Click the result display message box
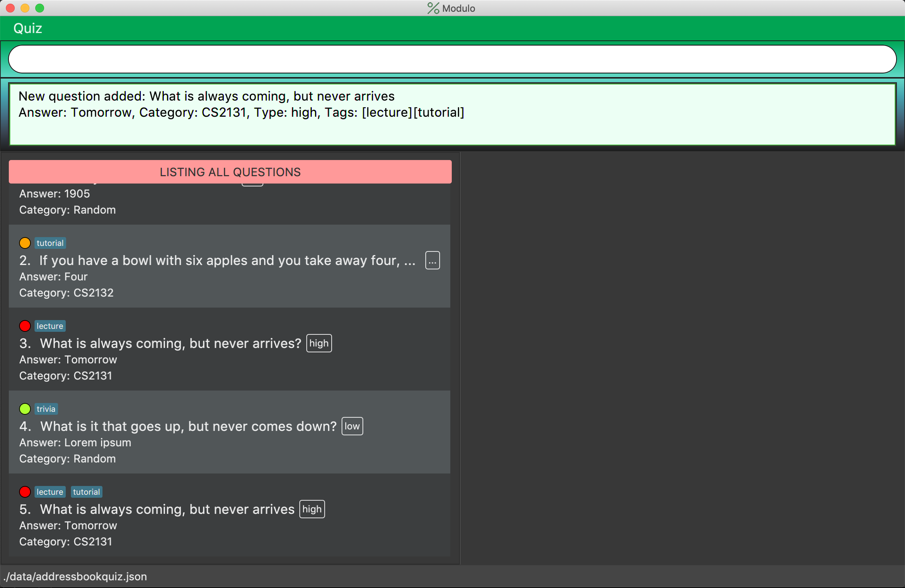Image resolution: width=905 pixels, height=588 pixels. click(452, 114)
